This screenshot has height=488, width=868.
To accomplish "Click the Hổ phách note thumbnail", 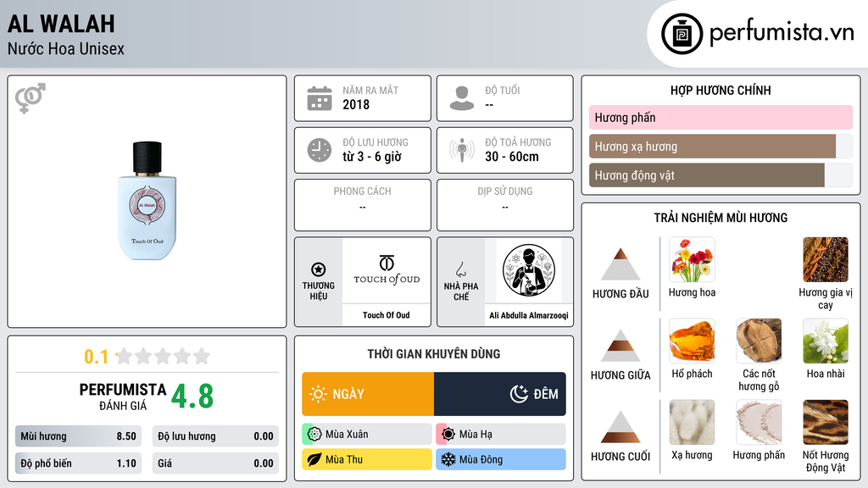I will (x=692, y=341).
